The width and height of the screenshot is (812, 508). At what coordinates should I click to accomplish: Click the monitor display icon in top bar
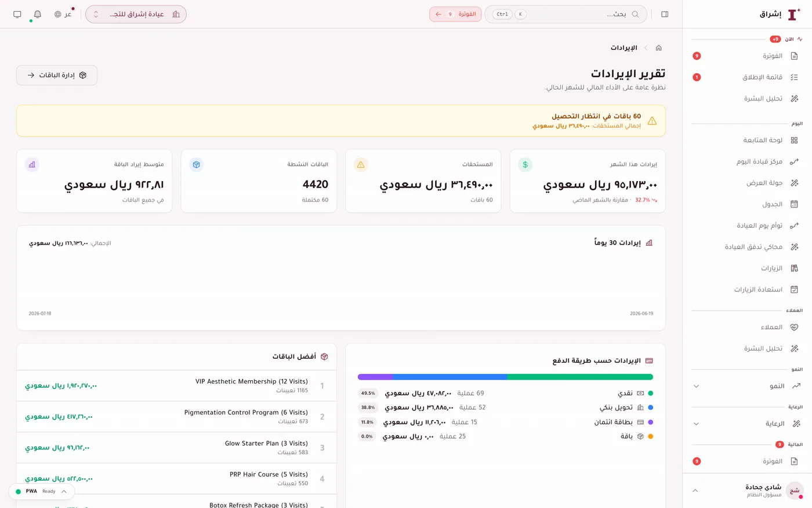tap(17, 14)
